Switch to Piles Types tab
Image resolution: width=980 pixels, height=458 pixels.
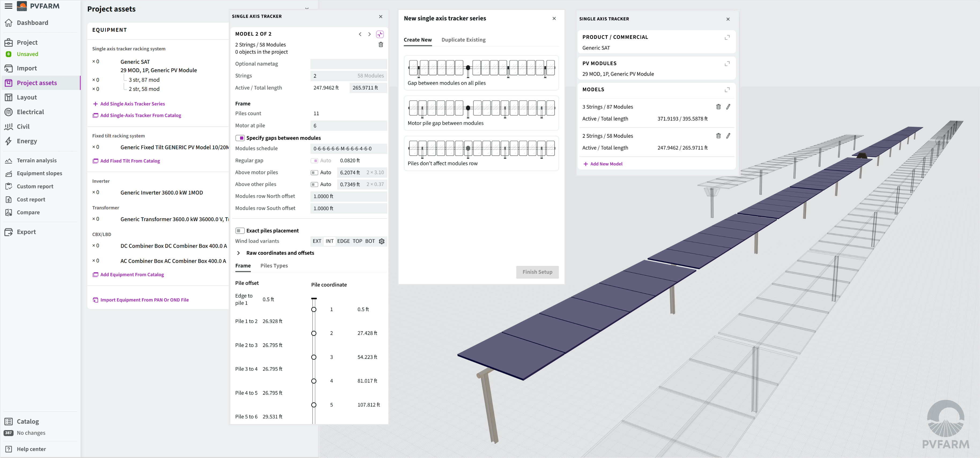tap(274, 266)
